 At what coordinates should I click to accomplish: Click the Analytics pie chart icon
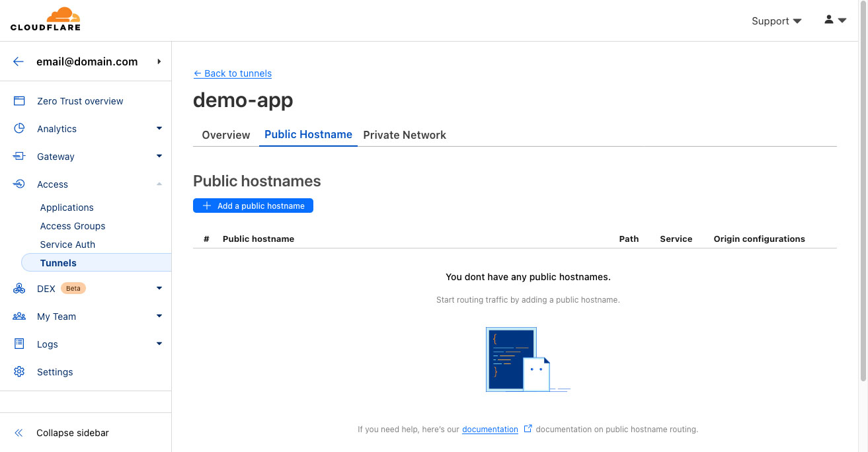[19, 129]
